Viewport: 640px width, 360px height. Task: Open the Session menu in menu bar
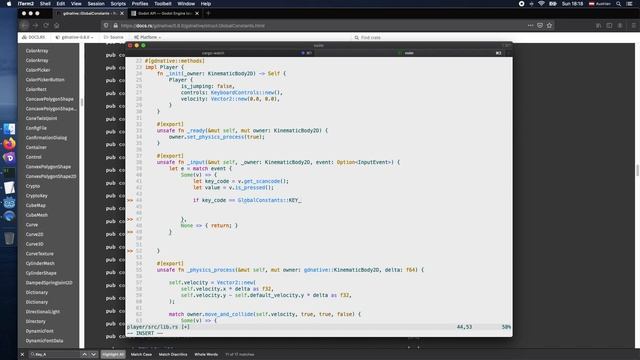[96, 4]
